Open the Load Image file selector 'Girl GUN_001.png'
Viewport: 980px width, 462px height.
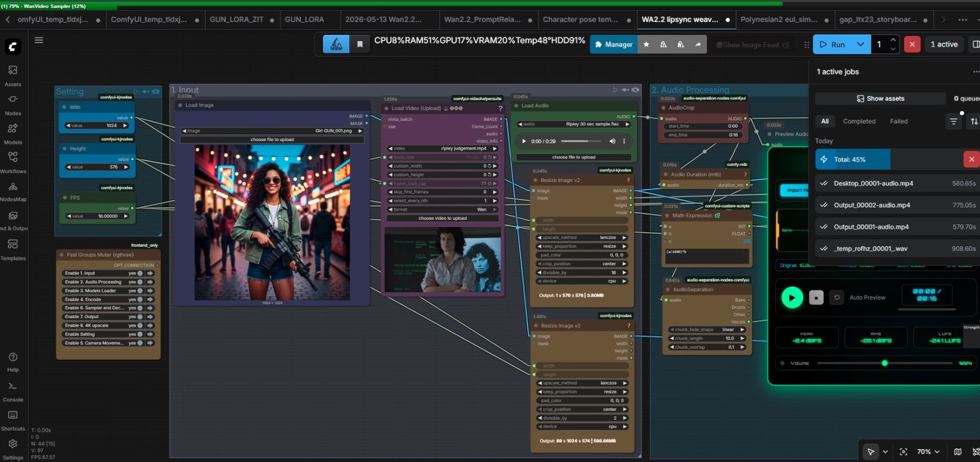(x=273, y=131)
